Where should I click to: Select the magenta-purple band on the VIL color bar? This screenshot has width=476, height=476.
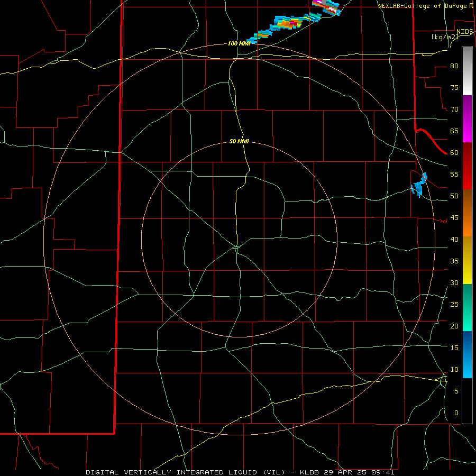pyautogui.click(x=467, y=119)
